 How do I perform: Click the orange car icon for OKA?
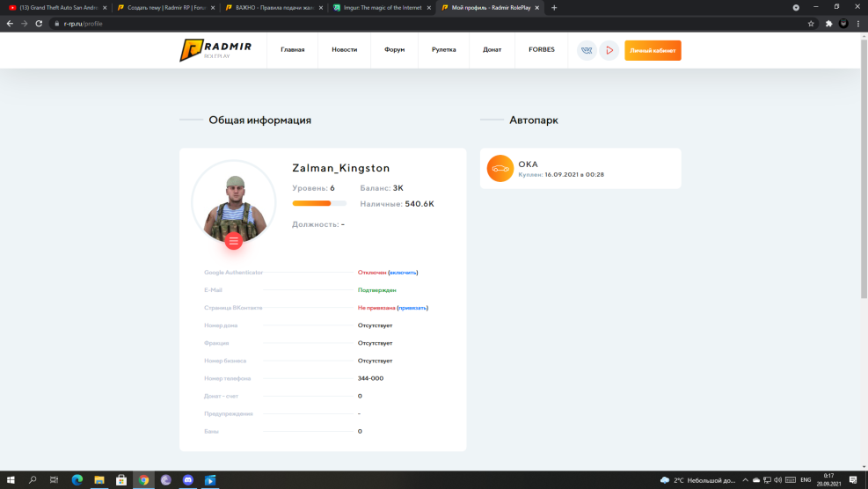500,168
